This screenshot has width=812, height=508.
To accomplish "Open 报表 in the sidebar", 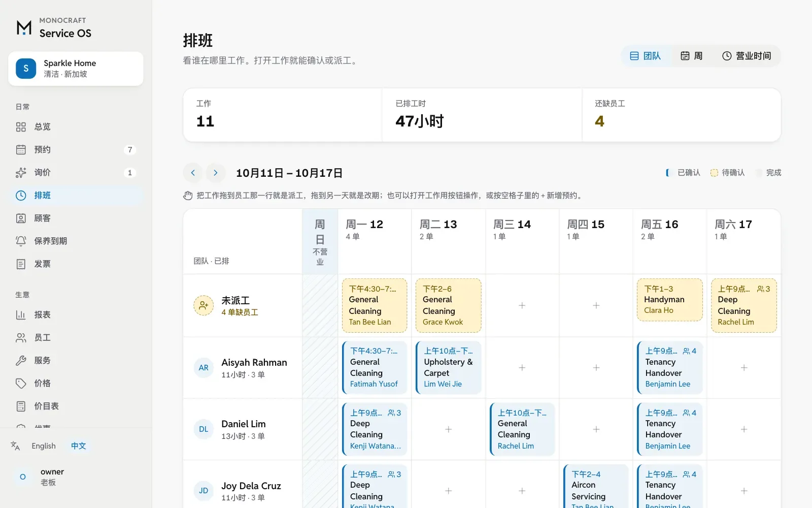I will (76, 315).
